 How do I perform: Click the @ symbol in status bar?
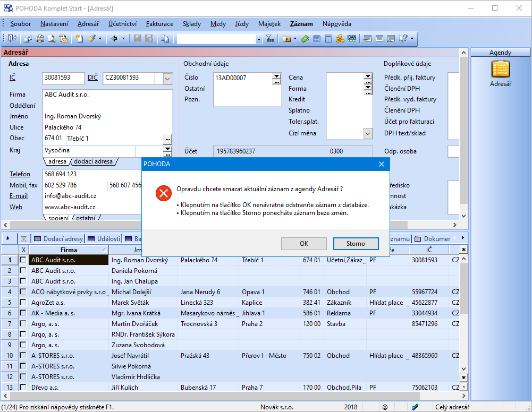coord(385,407)
